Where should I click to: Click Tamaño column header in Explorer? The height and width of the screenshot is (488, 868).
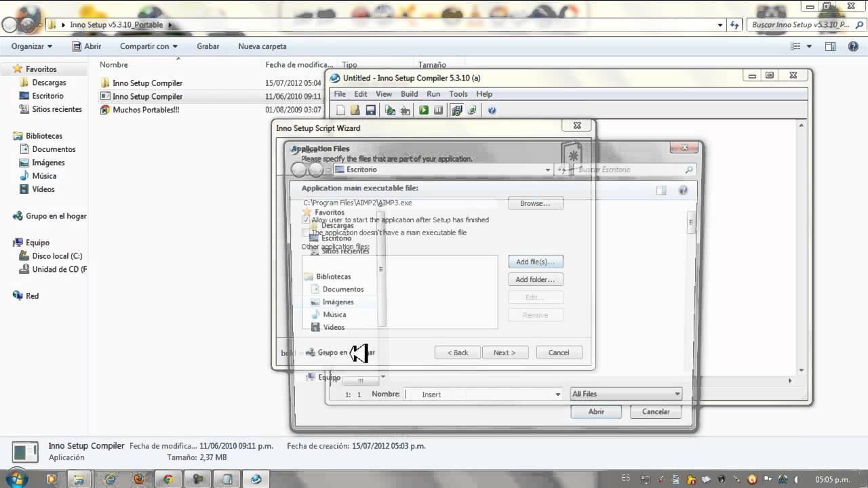point(432,65)
